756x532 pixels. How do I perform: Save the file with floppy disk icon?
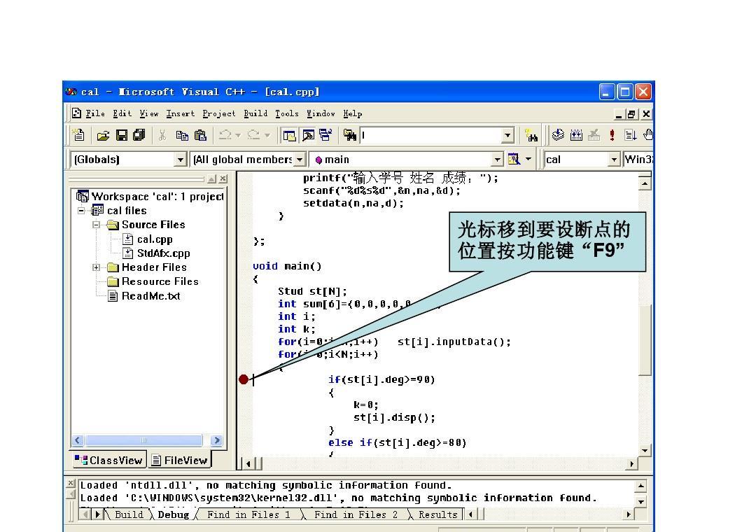(x=122, y=136)
